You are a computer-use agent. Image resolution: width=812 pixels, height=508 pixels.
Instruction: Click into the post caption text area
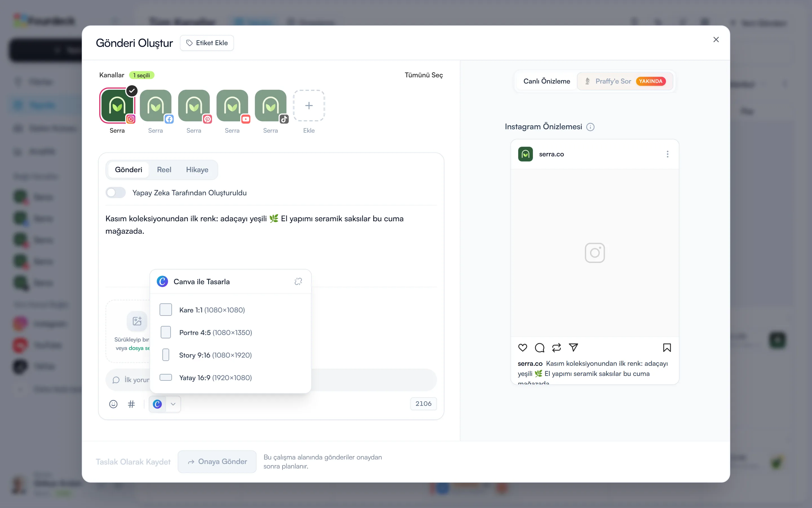pos(271,246)
